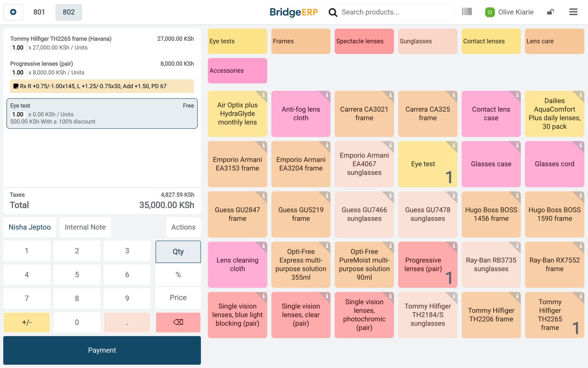Click the search magnifier icon
This screenshot has height=368, width=588.
coord(333,12)
